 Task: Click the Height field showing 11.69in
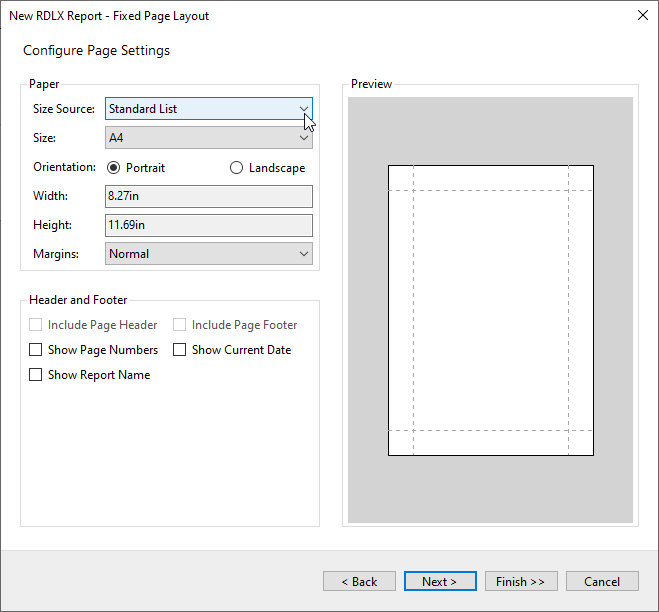coord(208,225)
